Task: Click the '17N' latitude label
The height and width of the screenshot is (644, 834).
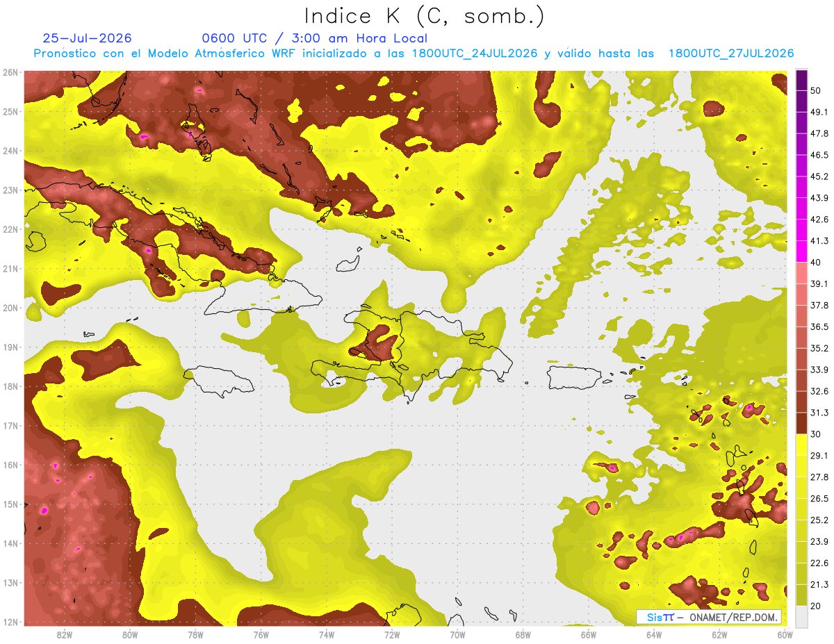Action: (x=10, y=425)
